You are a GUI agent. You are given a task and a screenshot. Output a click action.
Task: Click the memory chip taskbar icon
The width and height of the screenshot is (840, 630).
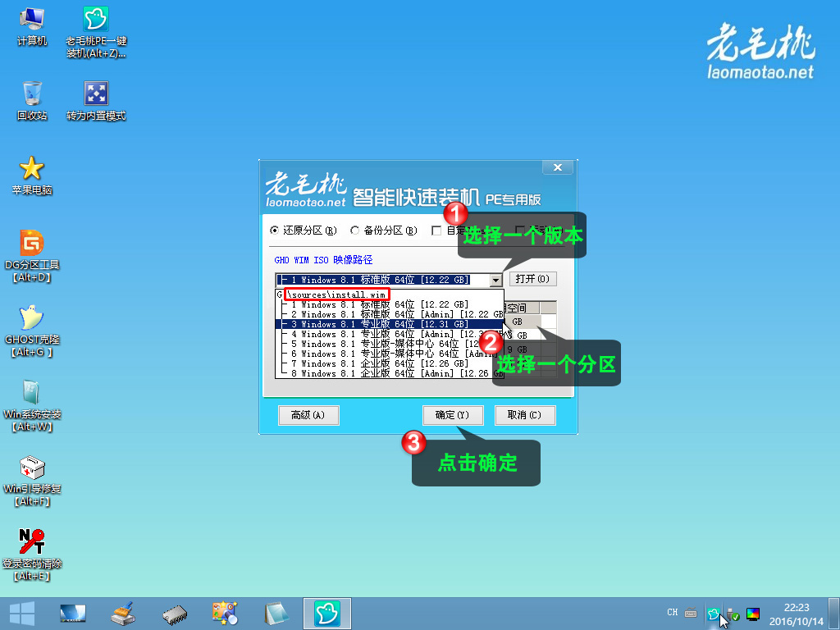(175, 615)
